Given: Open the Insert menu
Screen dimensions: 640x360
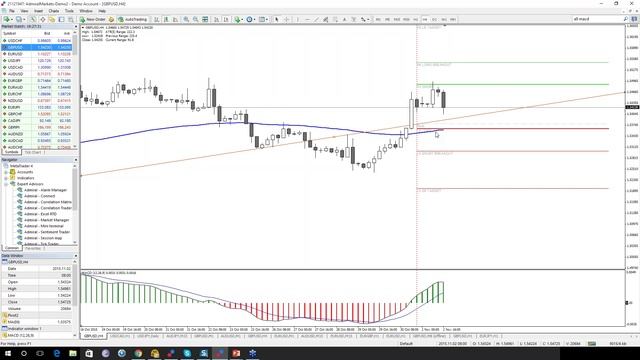Looking at the screenshot, I should pos(38,11).
